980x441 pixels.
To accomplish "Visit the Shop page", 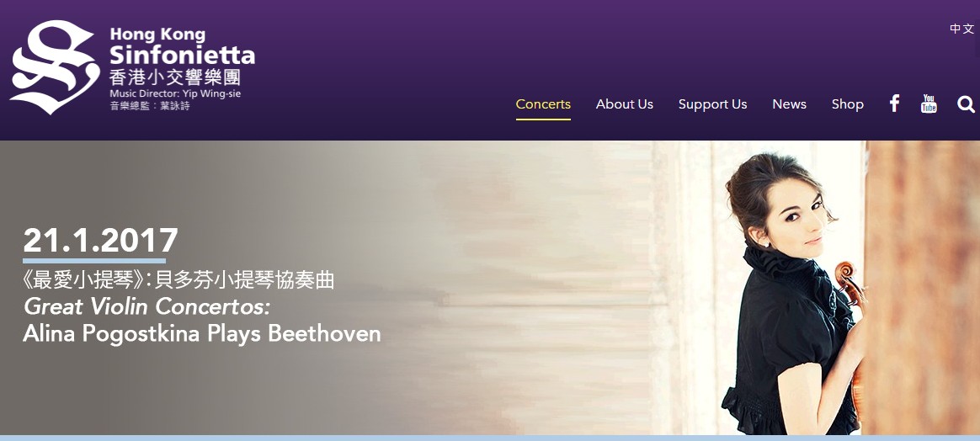I will (848, 104).
